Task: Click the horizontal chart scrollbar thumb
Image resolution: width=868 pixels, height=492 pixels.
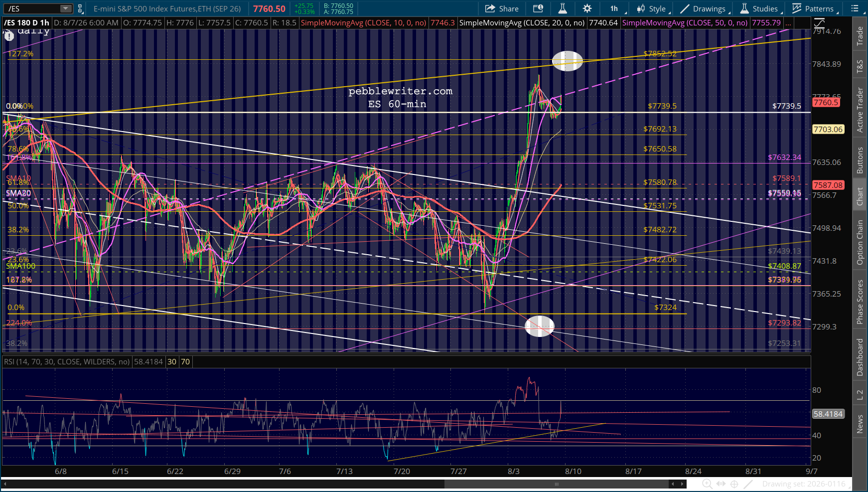Action: click(x=557, y=484)
